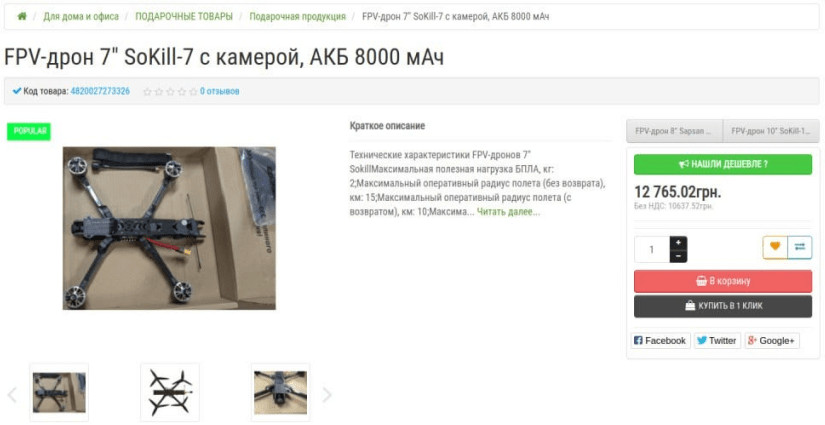The height and width of the screenshot is (425, 825).
Task: Click the Нашли дешевле? green button
Action: [x=722, y=164]
